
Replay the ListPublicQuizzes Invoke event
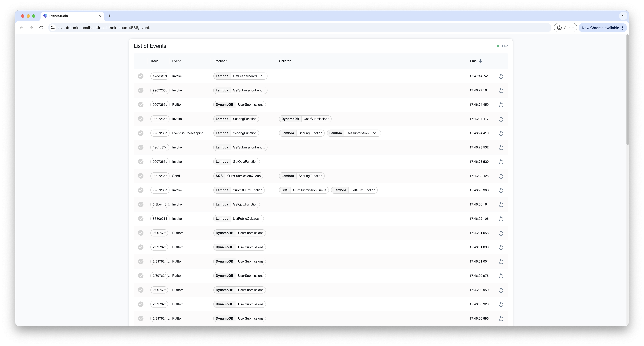(x=501, y=219)
